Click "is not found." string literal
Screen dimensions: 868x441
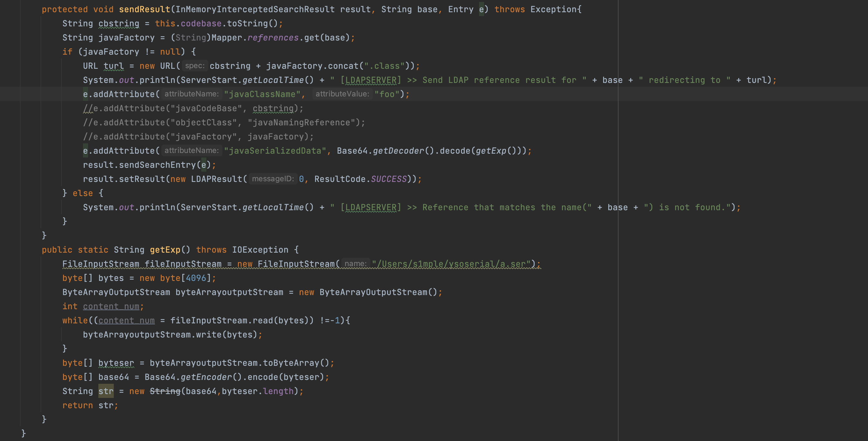(x=687, y=208)
